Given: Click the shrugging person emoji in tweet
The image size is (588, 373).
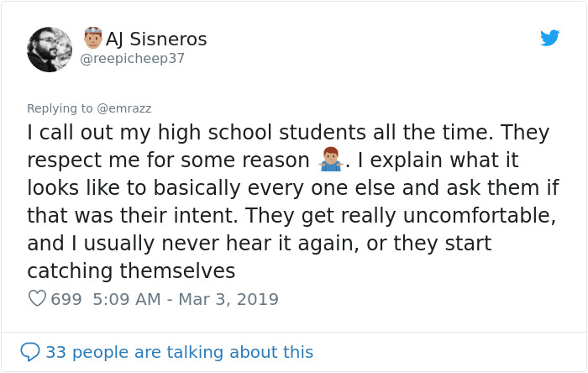Looking at the screenshot, I should [x=330, y=159].
